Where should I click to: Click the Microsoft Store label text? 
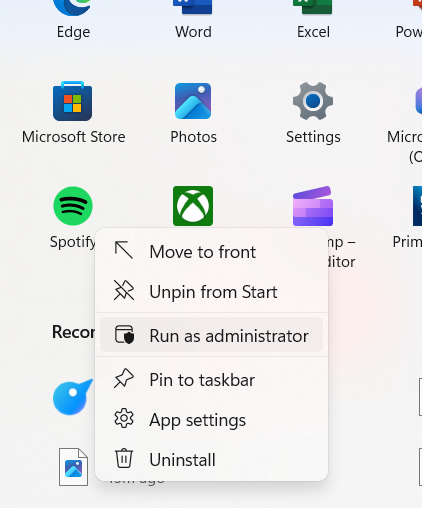(74, 137)
